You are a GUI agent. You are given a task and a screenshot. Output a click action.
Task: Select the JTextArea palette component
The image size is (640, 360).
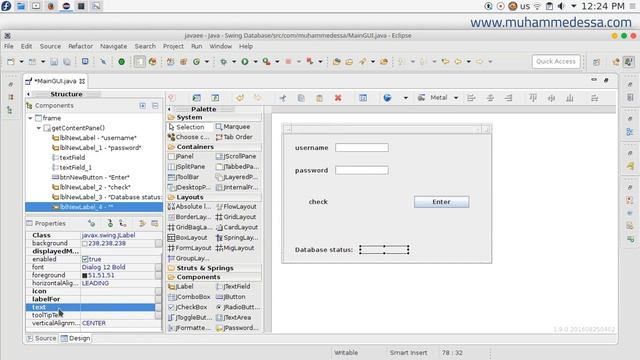[x=233, y=318]
